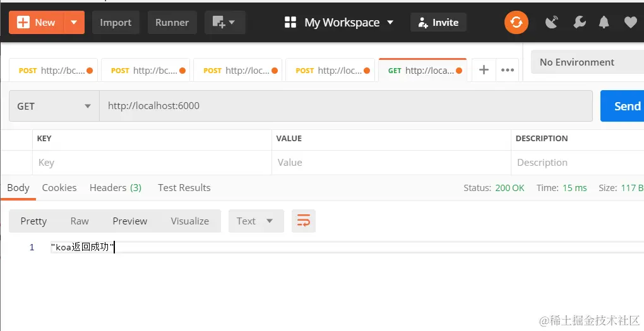Click line number 1 in response

point(32,247)
